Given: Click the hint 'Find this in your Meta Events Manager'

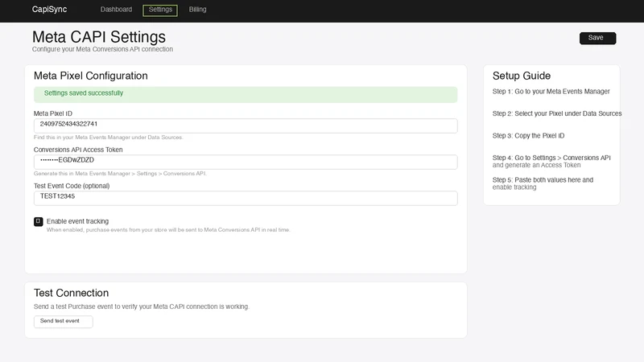Looking at the screenshot, I should click(109, 138).
